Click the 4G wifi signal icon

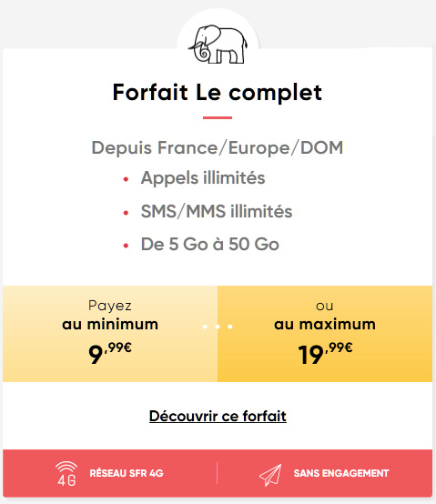66,473
